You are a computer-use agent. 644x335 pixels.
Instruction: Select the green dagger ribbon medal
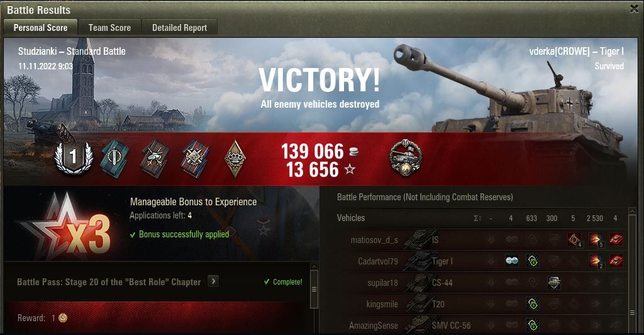114,159
